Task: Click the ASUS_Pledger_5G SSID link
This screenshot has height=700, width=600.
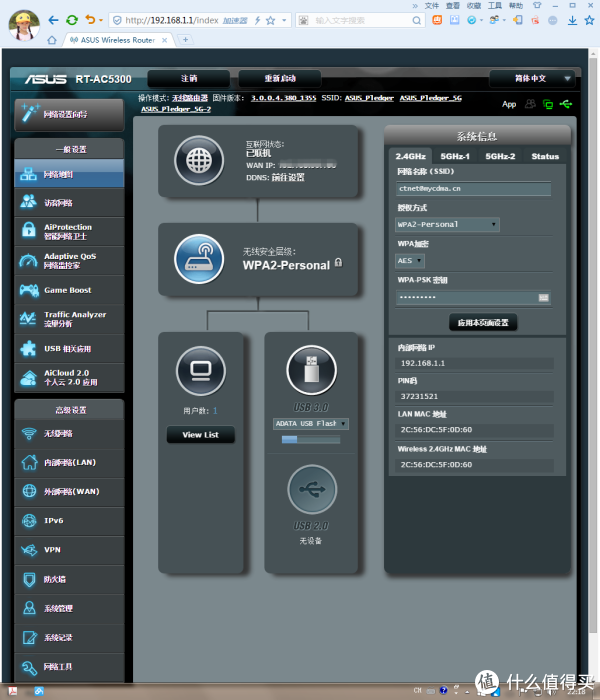Action: pyautogui.click(x=431, y=98)
